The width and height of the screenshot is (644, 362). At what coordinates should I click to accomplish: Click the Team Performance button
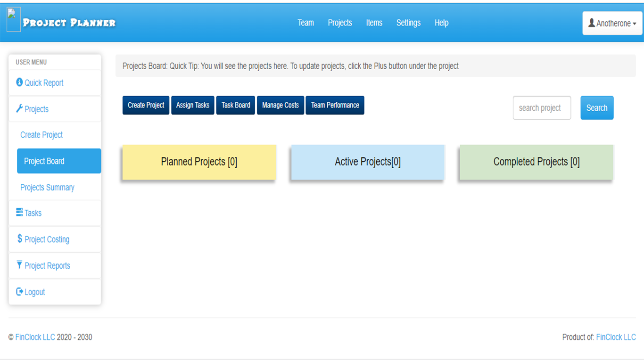pos(335,105)
